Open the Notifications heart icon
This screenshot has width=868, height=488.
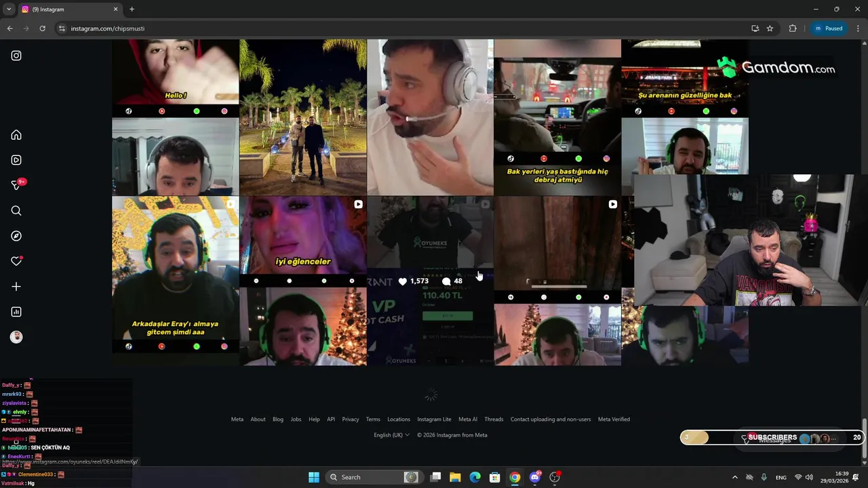click(16, 261)
